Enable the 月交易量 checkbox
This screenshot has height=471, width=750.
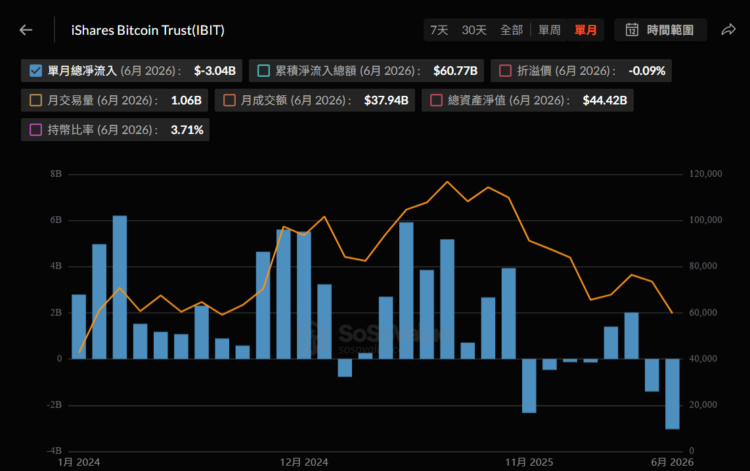36,100
